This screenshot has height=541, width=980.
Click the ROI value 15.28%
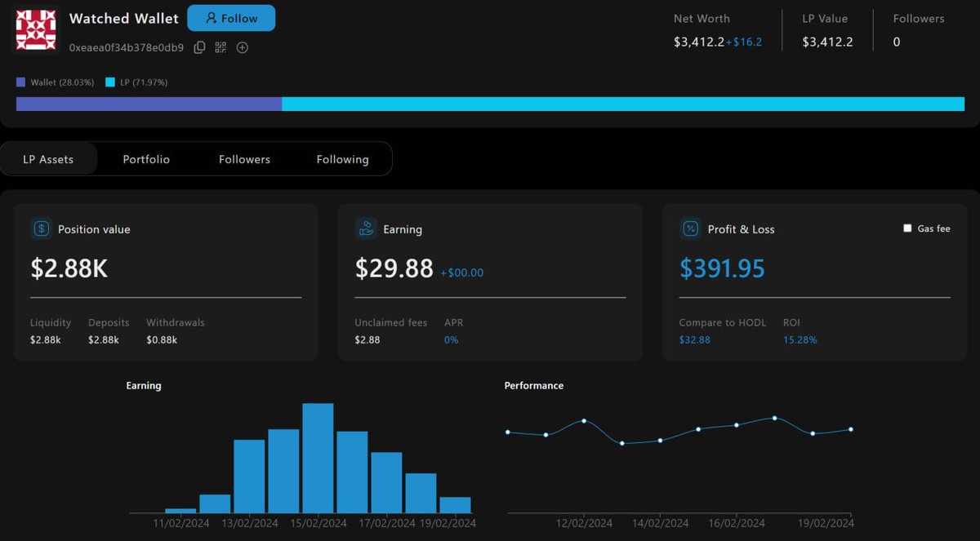coord(800,339)
